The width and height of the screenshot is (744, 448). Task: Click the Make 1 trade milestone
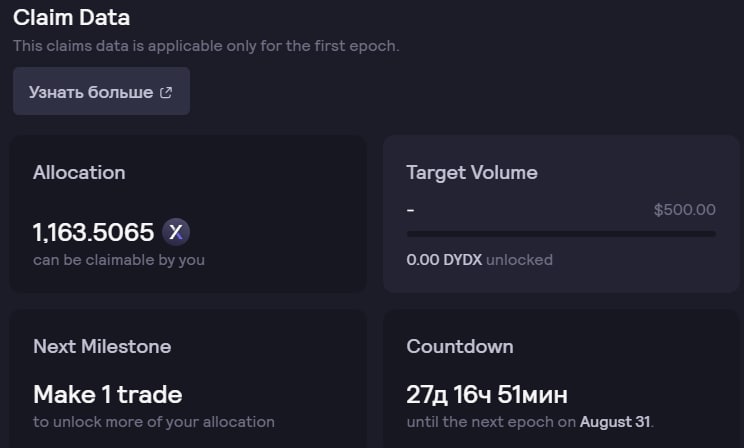[107, 394]
